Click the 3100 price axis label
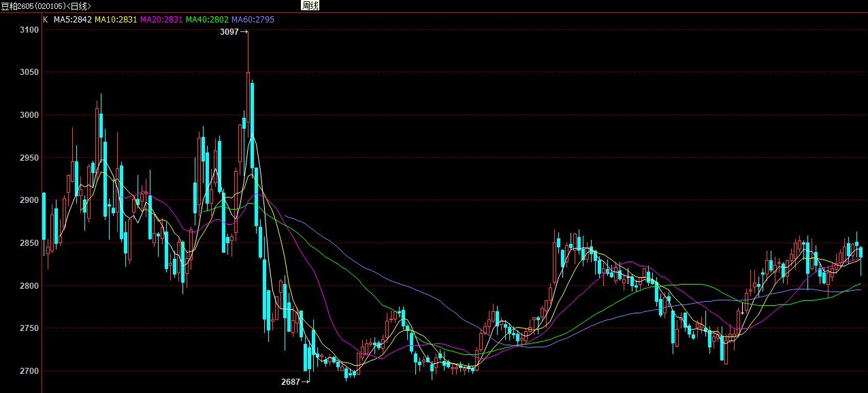868x393 pixels. [x=29, y=30]
